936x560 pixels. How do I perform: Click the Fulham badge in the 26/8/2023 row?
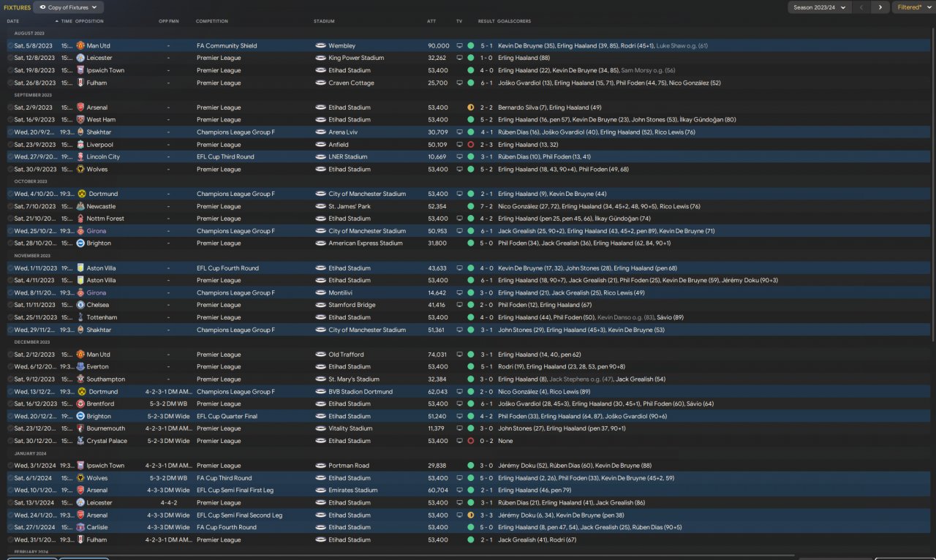[80, 83]
